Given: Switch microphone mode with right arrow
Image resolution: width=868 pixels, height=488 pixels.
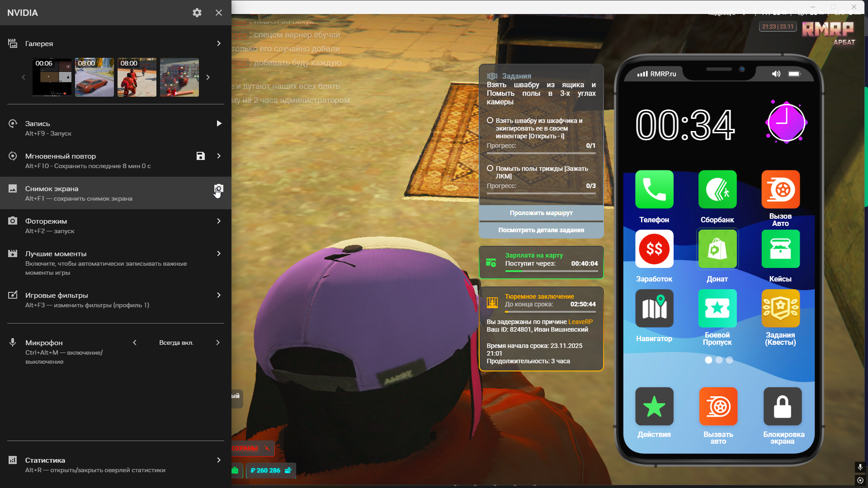Looking at the screenshot, I should coord(218,343).
